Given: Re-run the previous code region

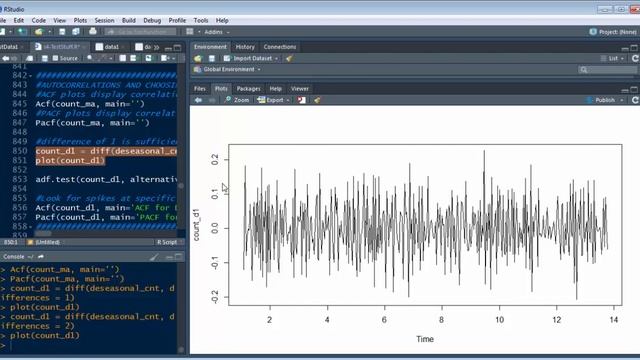Looking at the screenshot, I should [149, 58].
